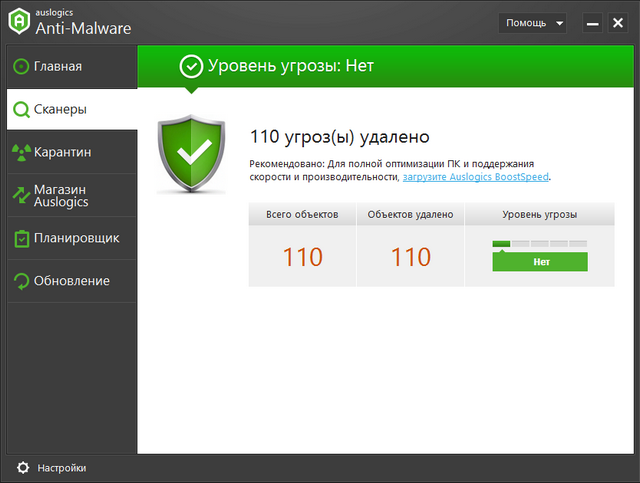
Task: Click the Обновление refresh icon
Action: (x=20, y=281)
